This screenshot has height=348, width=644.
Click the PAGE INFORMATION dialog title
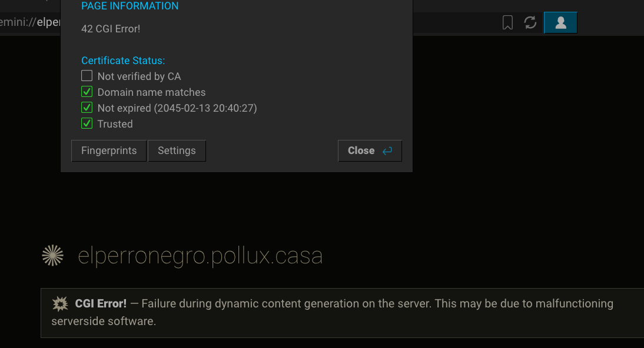click(x=130, y=6)
